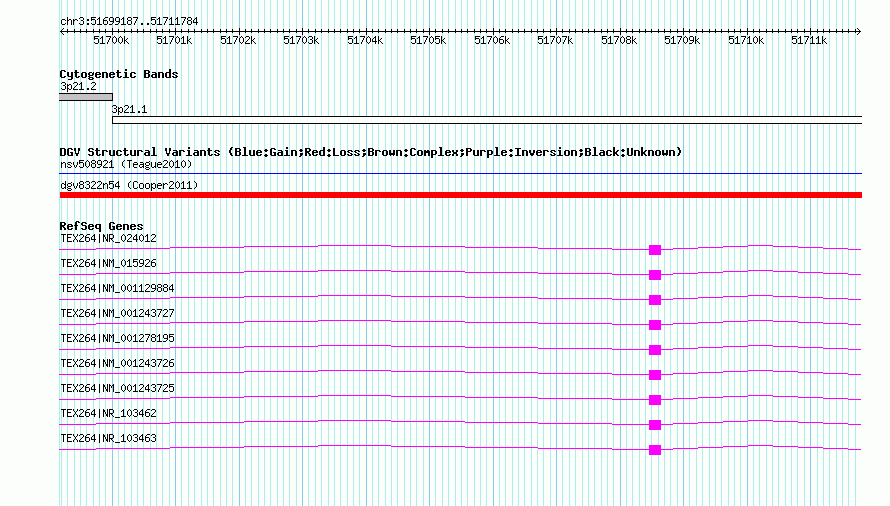Click the magenta exon box of NM_001243726
890x506 pixels.
[x=655, y=375]
